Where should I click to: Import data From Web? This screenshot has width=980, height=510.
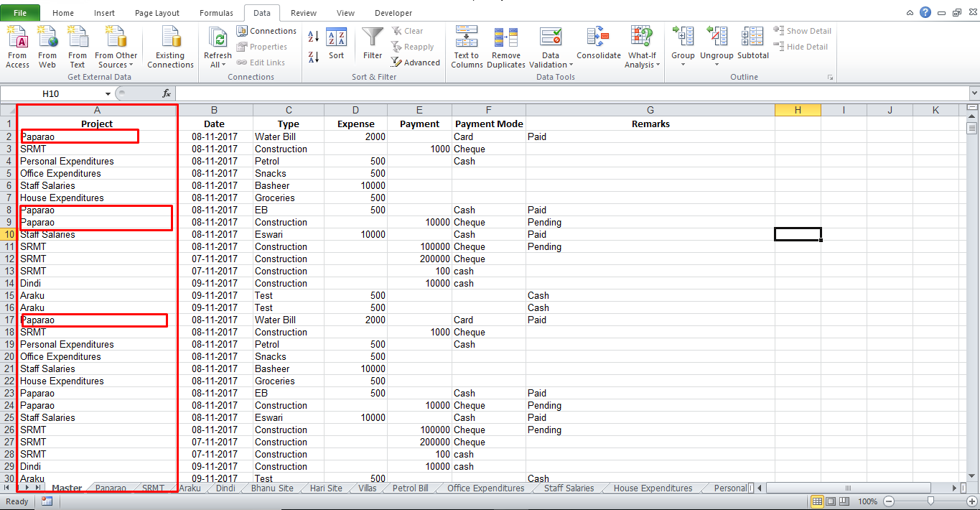click(x=47, y=47)
